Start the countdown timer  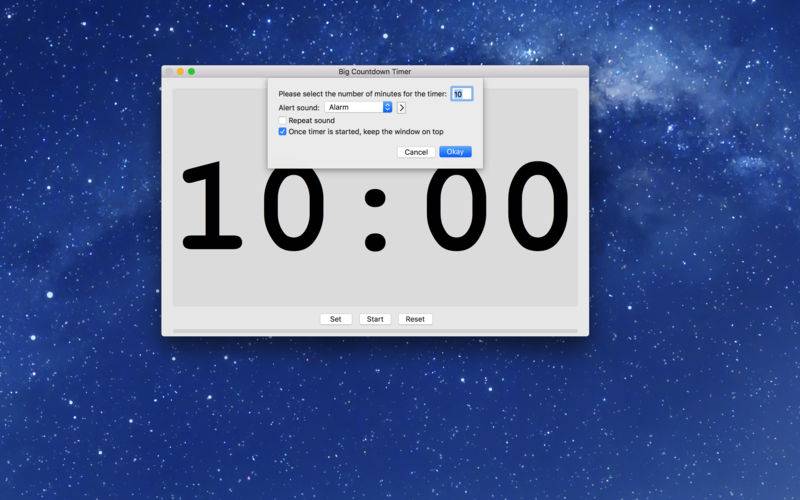coord(375,319)
